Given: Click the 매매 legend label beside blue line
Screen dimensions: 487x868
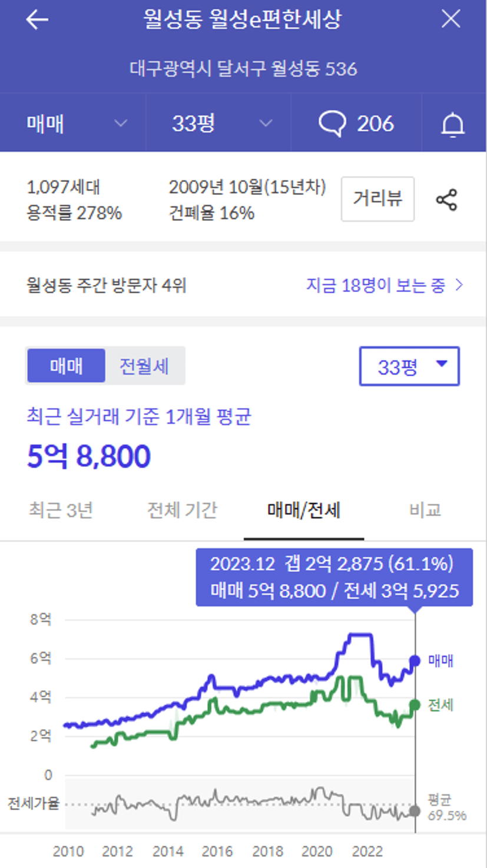Looking at the screenshot, I should 440,661.
